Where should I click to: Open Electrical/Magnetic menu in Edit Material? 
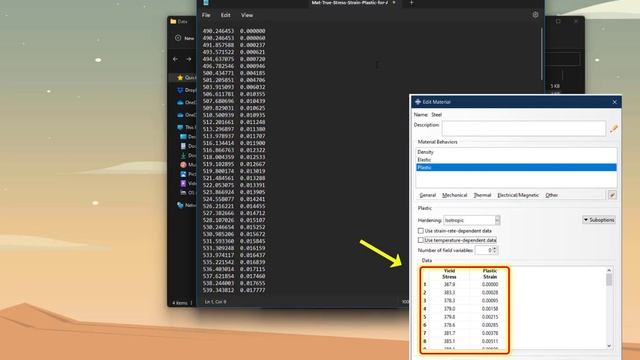(518, 195)
